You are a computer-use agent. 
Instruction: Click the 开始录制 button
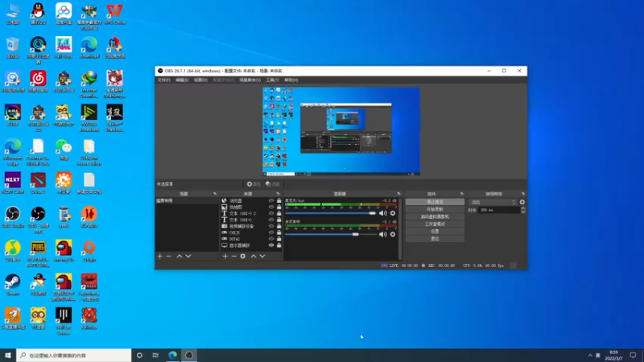click(x=435, y=209)
